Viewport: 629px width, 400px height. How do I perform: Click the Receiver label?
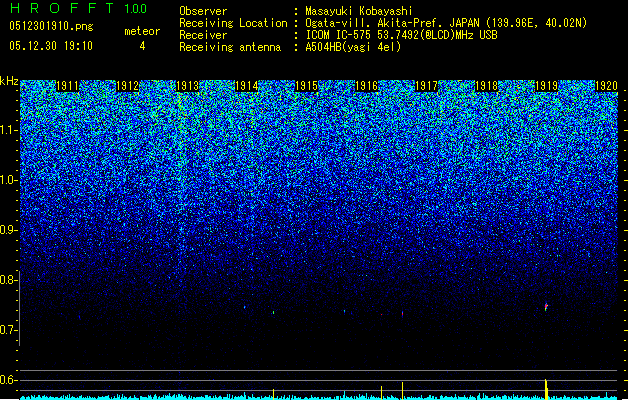pyautogui.click(x=203, y=35)
